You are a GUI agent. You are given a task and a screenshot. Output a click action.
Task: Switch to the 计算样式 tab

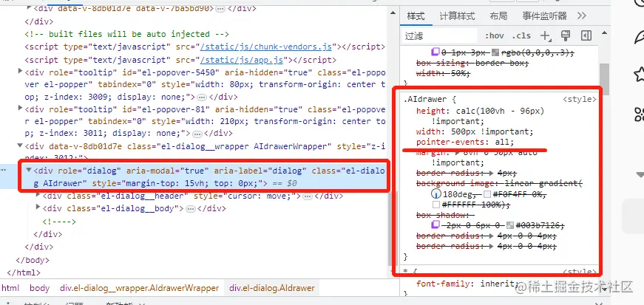pyautogui.click(x=457, y=16)
